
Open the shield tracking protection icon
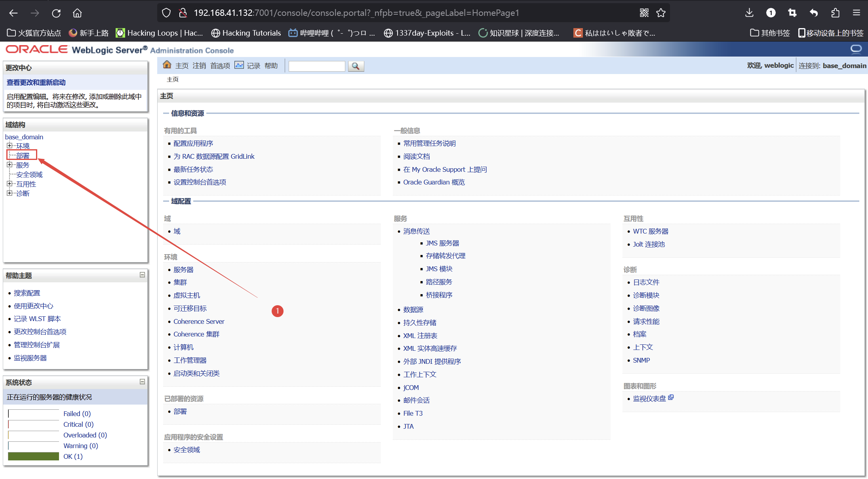click(166, 13)
